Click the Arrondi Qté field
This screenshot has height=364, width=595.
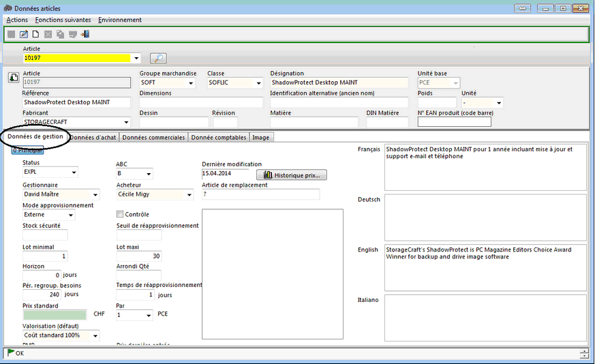tap(139, 275)
